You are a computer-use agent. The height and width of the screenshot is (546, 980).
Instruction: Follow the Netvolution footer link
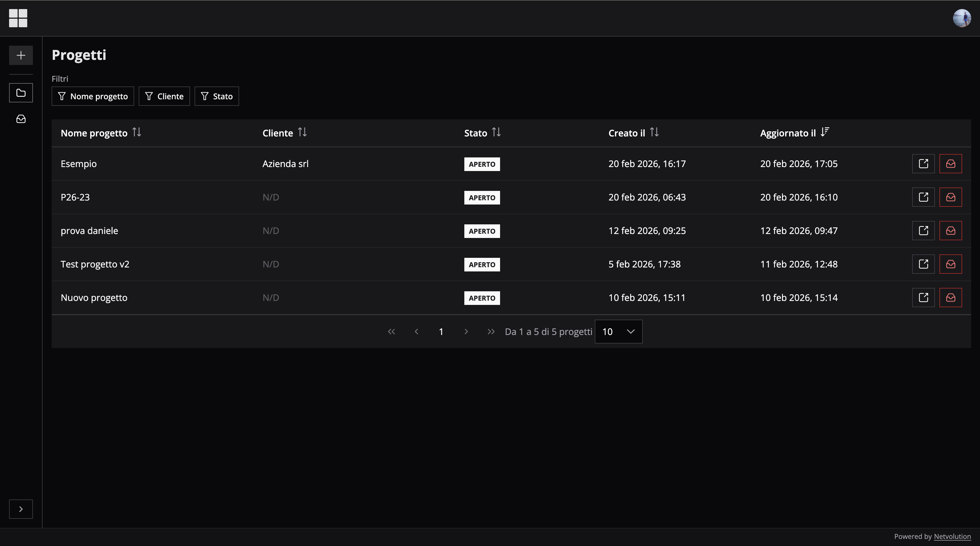point(952,536)
